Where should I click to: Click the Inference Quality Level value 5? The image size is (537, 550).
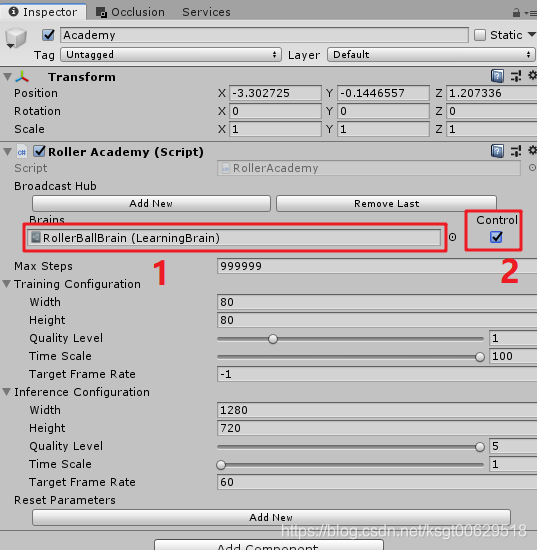click(x=513, y=446)
